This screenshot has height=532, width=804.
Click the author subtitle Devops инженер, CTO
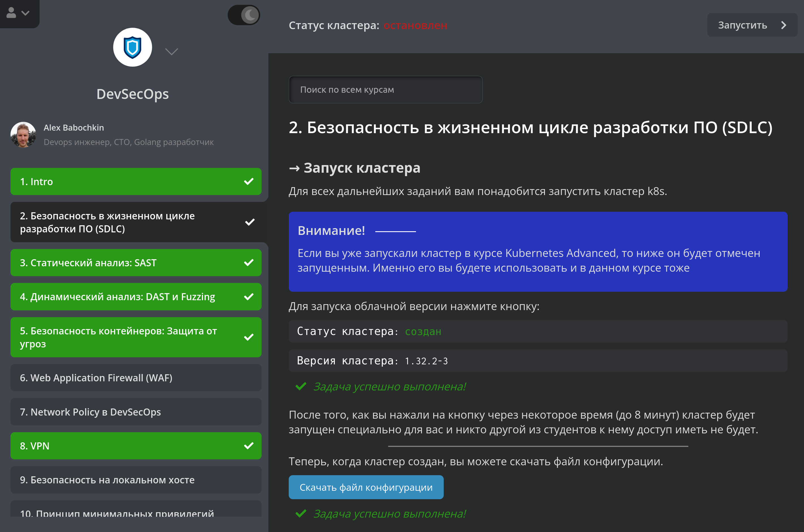[x=129, y=142]
